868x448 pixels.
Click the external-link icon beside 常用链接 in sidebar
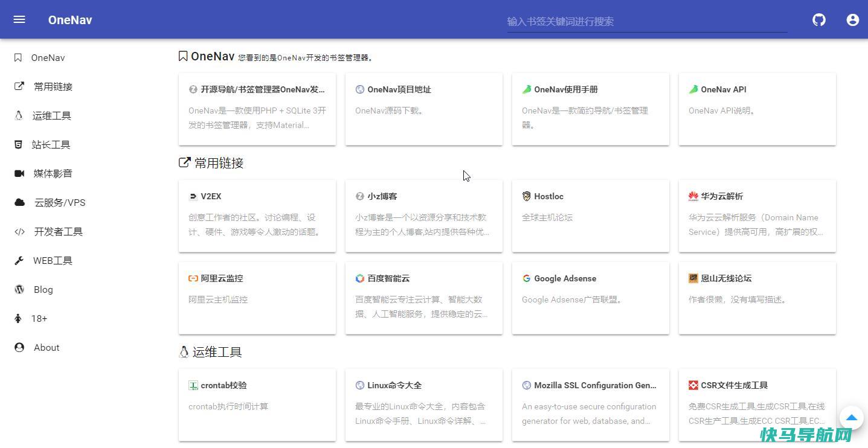[19, 86]
